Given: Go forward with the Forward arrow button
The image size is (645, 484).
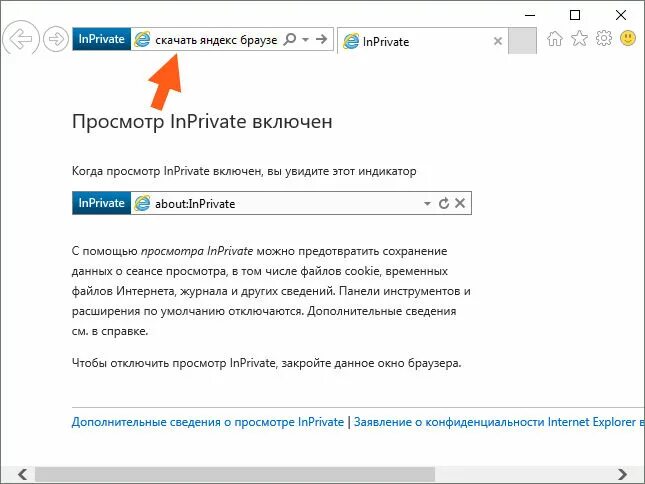Looking at the screenshot, I should pos(56,39).
